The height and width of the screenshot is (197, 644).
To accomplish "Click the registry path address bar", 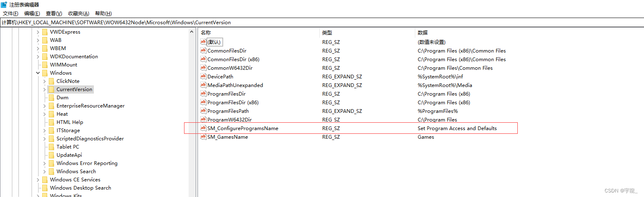I will [x=322, y=23].
